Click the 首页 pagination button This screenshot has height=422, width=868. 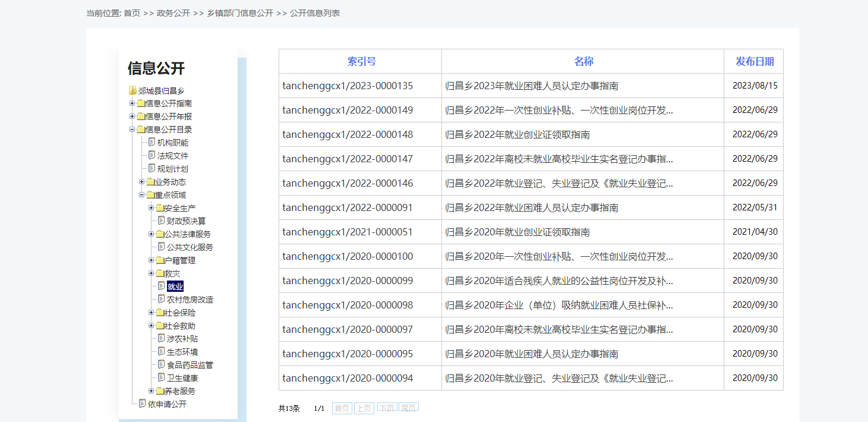342,408
